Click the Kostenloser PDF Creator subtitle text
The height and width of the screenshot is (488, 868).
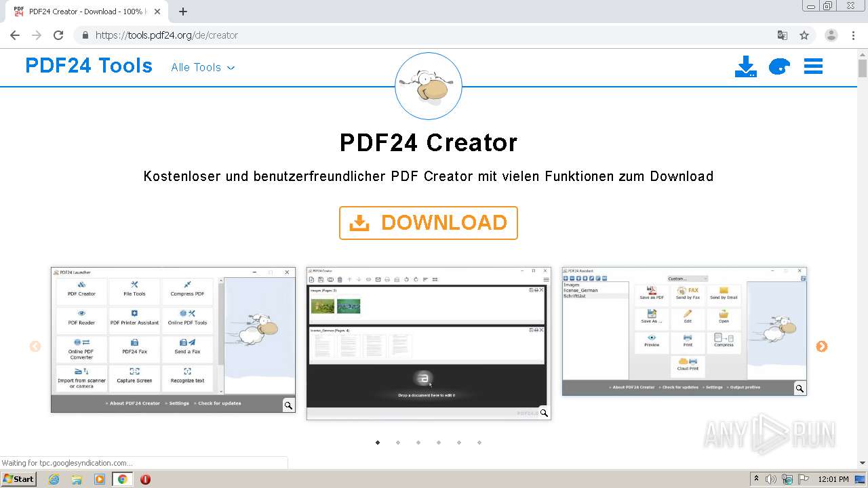pyautogui.click(x=429, y=176)
